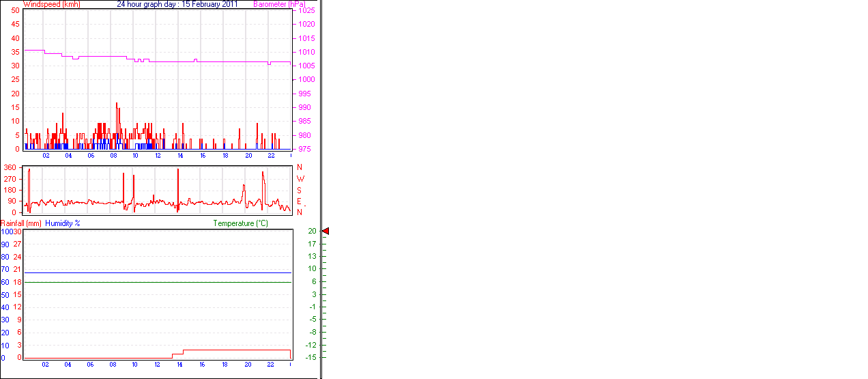868x379 pixels.
Task: Click the 360 value on wind direction axis
Action: (10, 167)
